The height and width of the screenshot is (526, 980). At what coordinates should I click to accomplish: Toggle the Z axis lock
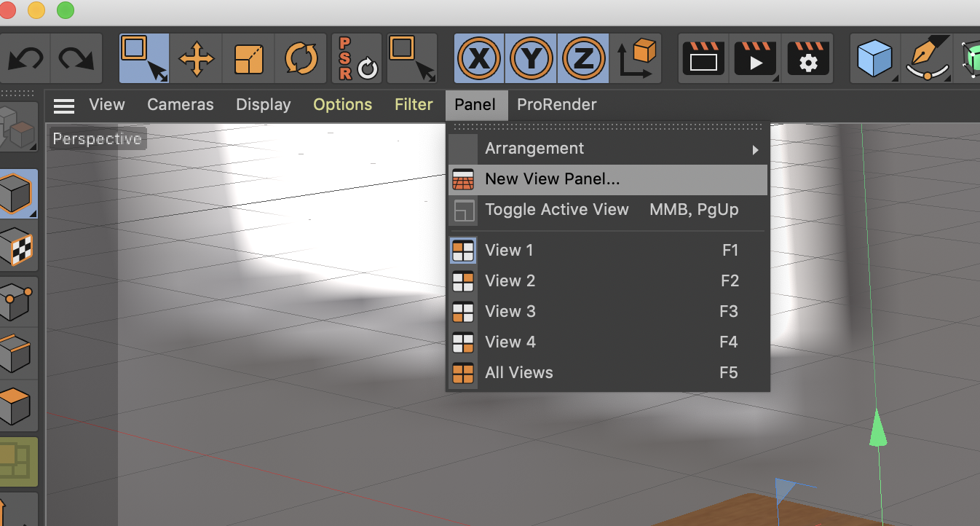click(583, 58)
